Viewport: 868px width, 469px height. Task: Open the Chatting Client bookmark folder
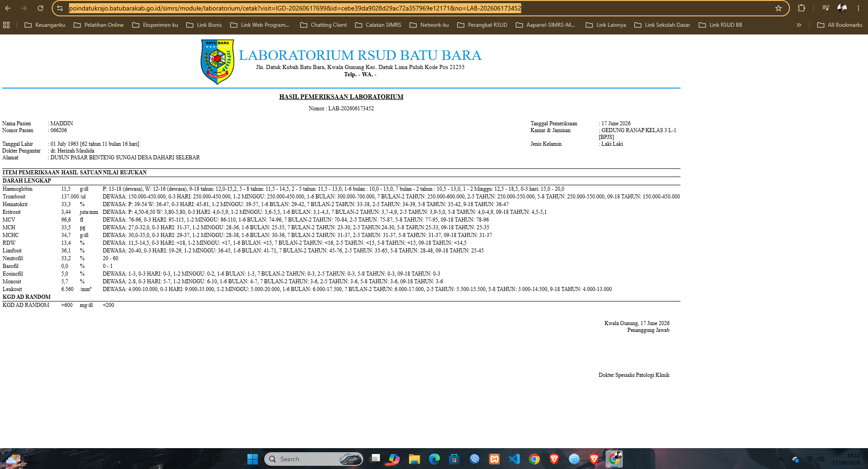pos(323,25)
